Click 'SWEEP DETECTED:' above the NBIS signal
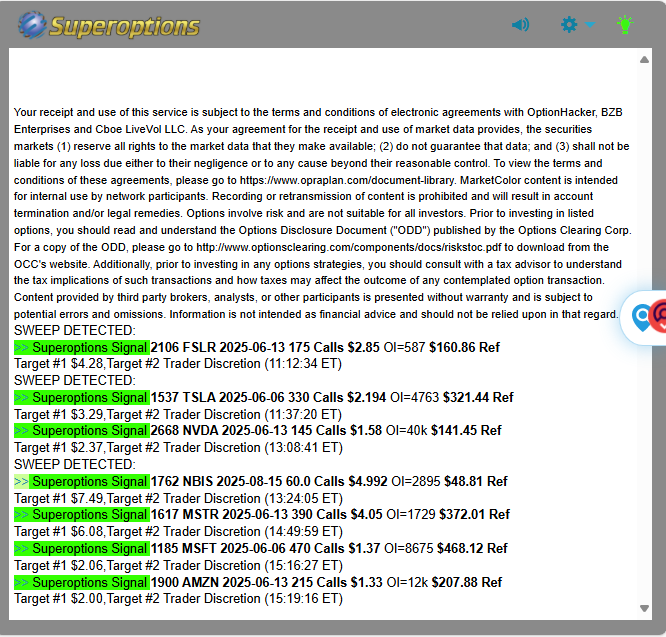Viewport: 666px width, 637px height. click(x=75, y=465)
